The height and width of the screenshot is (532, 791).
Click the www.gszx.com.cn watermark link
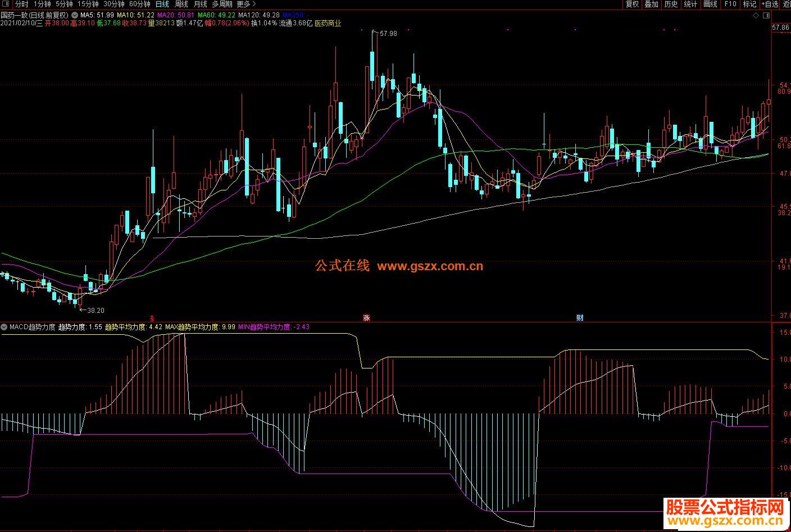[430, 267]
